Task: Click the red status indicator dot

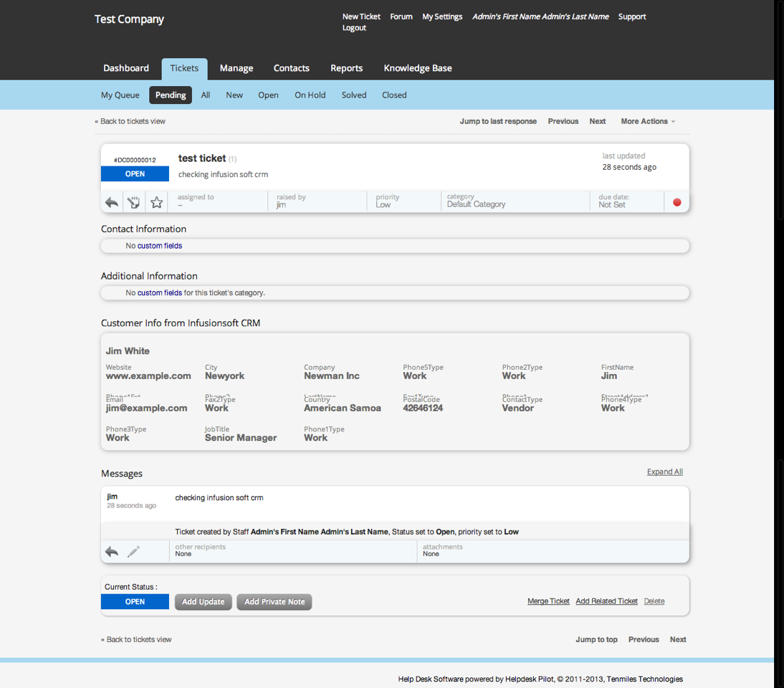Action: [677, 202]
